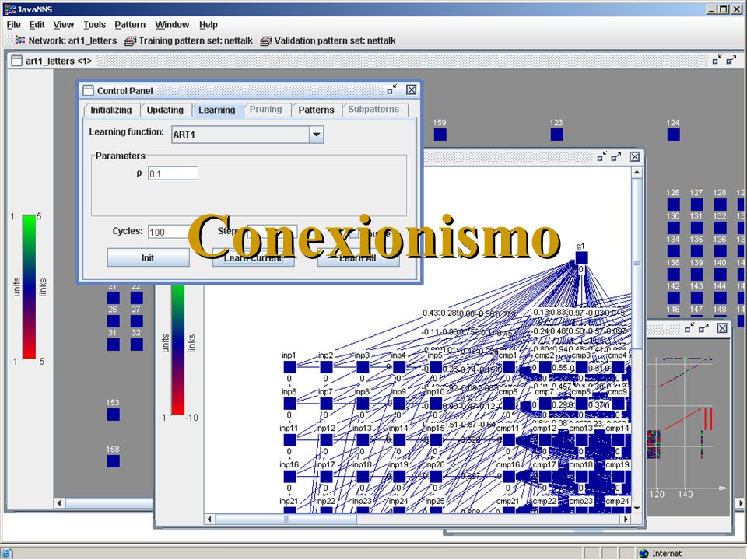
Task: Select unit 158 in art1_letters window
Action: coord(114,461)
